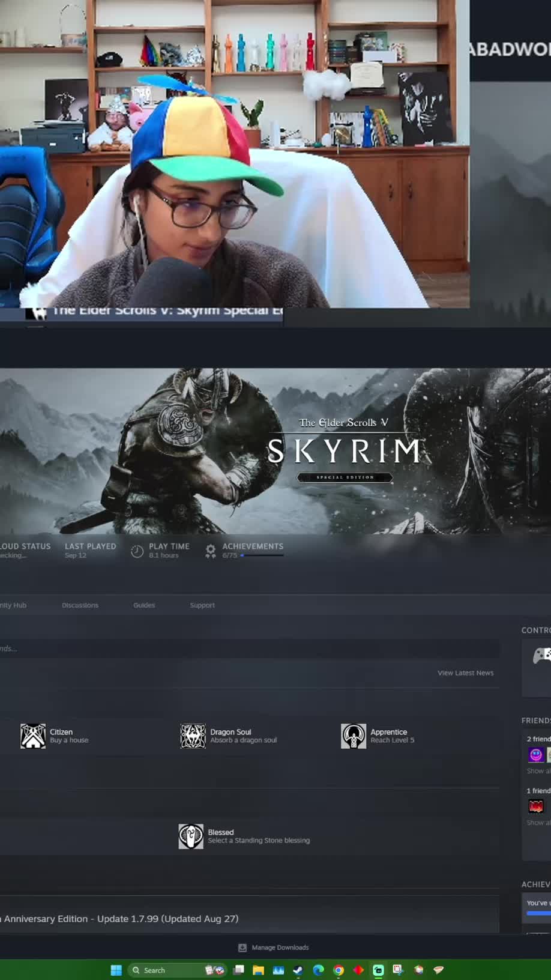Launch Google Chrome from the taskbar
Image resolution: width=551 pixels, height=980 pixels.
coord(339,970)
